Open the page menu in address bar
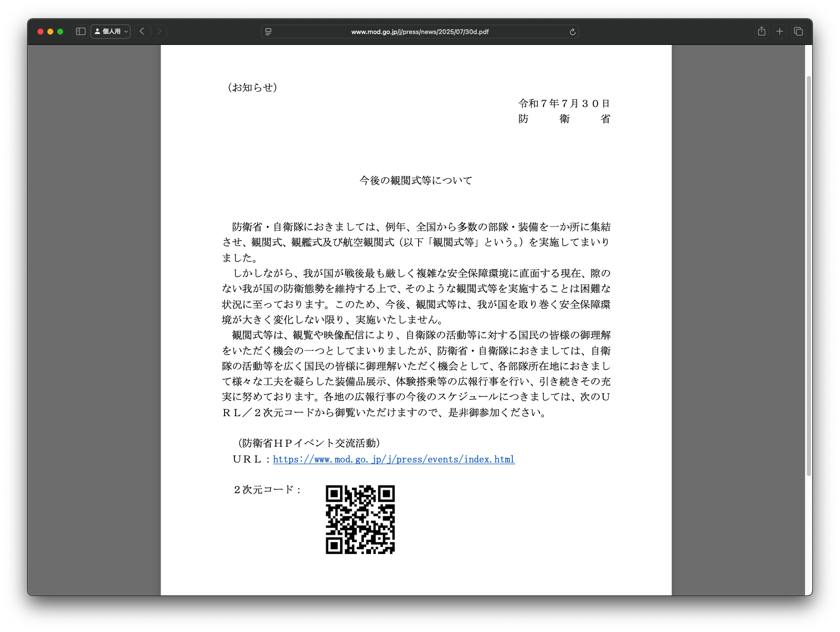The height and width of the screenshot is (632, 840). click(268, 32)
